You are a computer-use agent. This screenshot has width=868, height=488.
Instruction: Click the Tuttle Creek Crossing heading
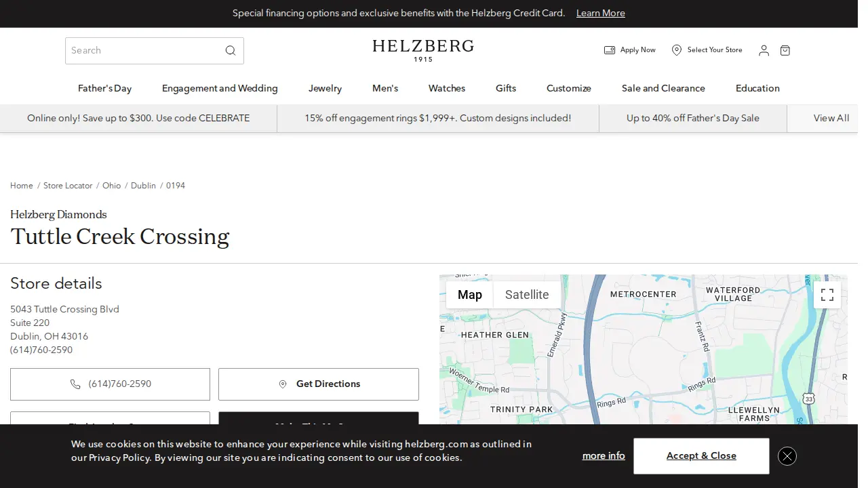[x=120, y=237]
